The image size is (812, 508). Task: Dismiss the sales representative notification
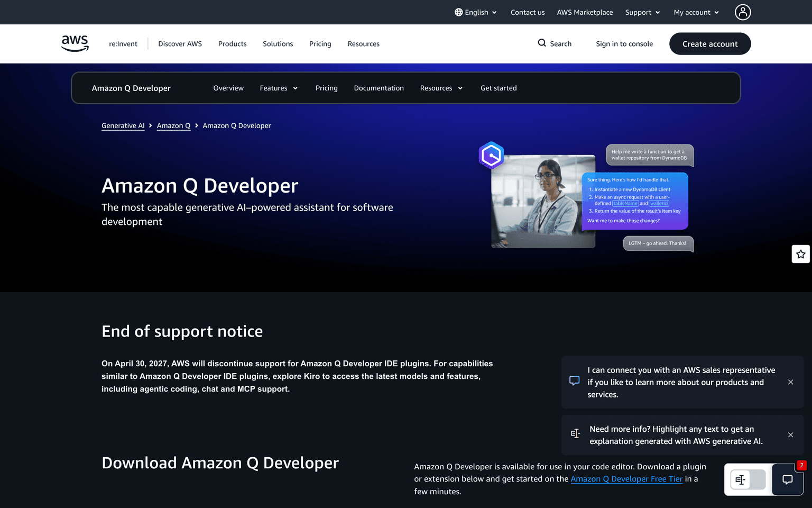(790, 382)
